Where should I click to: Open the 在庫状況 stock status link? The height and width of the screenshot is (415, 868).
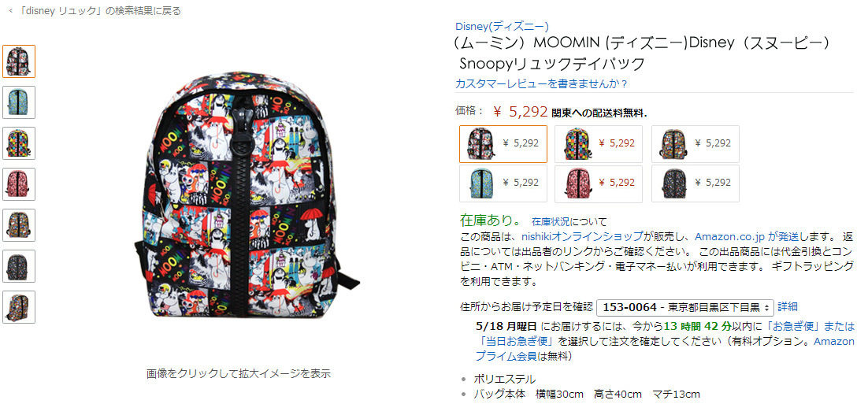pos(551,222)
